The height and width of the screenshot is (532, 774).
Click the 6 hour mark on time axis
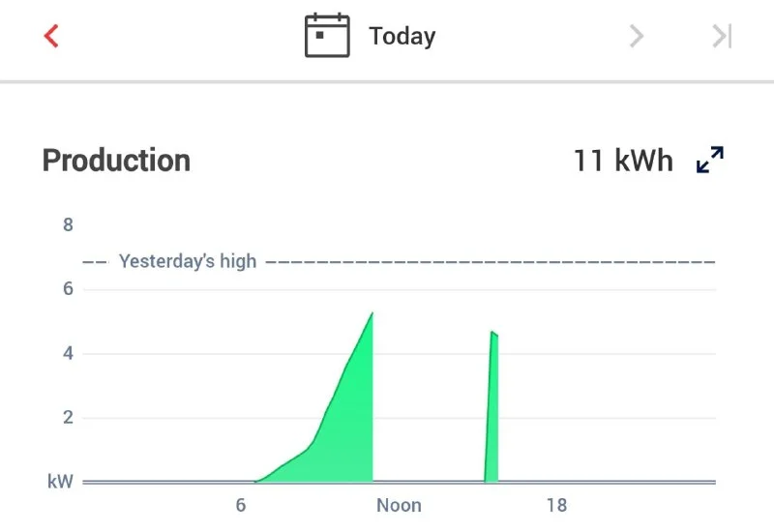click(240, 506)
